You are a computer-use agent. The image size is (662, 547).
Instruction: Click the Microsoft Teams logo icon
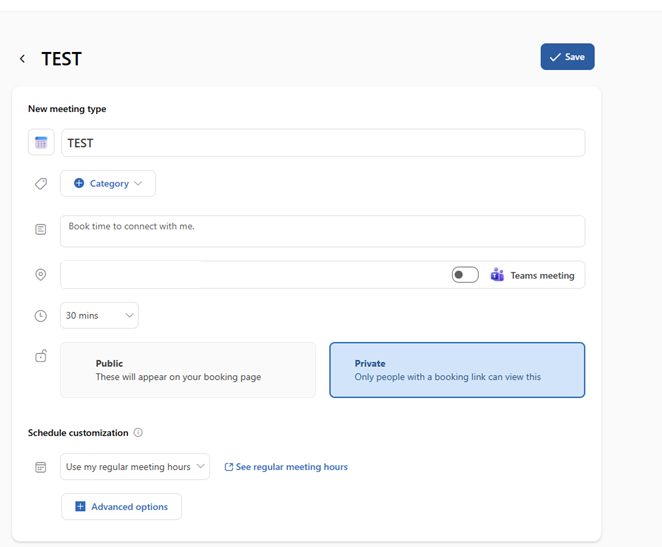click(497, 275)
